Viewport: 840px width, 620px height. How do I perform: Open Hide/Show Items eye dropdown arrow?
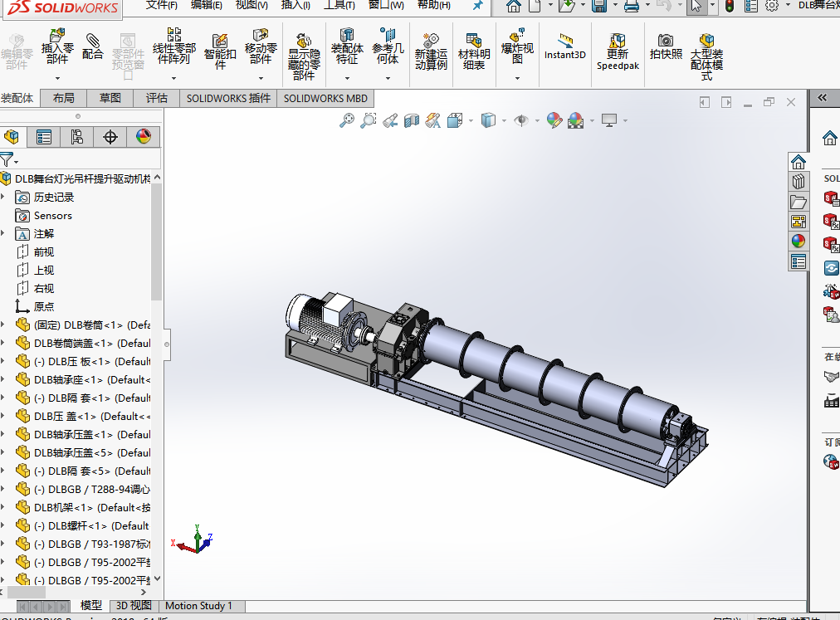point(537,120)
